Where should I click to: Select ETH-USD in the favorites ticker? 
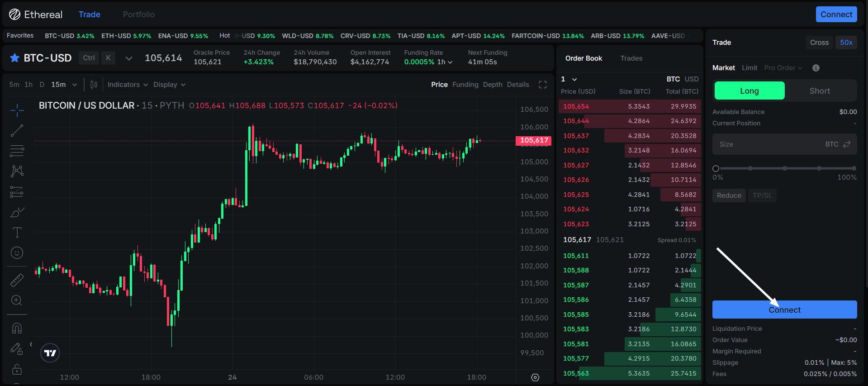(x=126, y=36)
